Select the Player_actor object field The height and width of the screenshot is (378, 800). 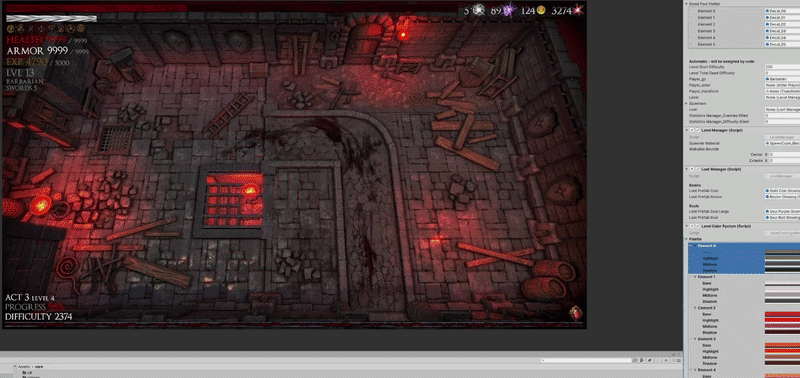pos(782,85)
